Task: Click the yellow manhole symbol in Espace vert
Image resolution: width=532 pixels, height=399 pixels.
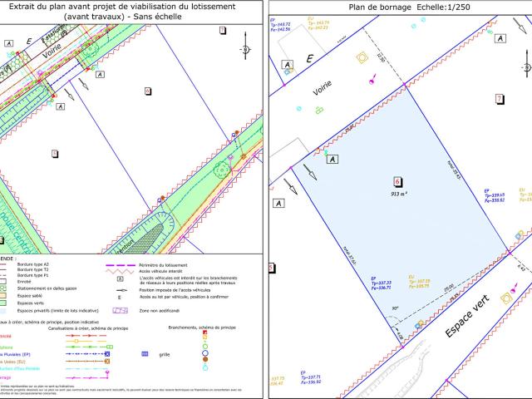Action: tap(506, 299)
